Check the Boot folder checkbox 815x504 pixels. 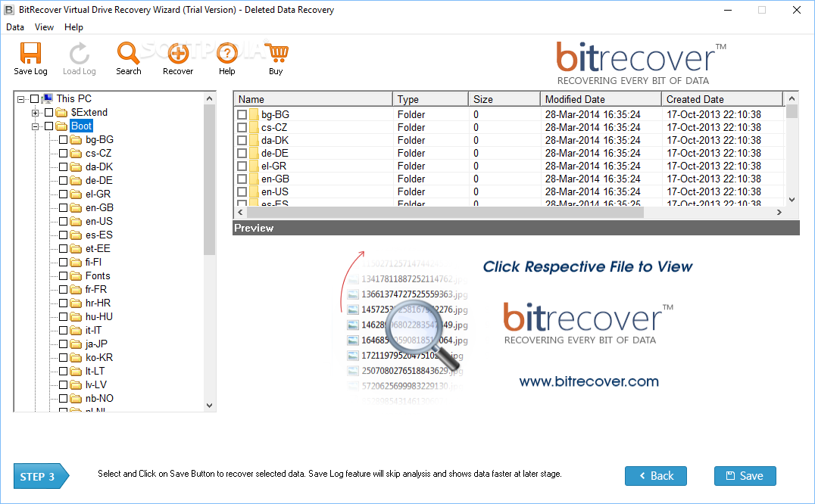pos(49,126)
